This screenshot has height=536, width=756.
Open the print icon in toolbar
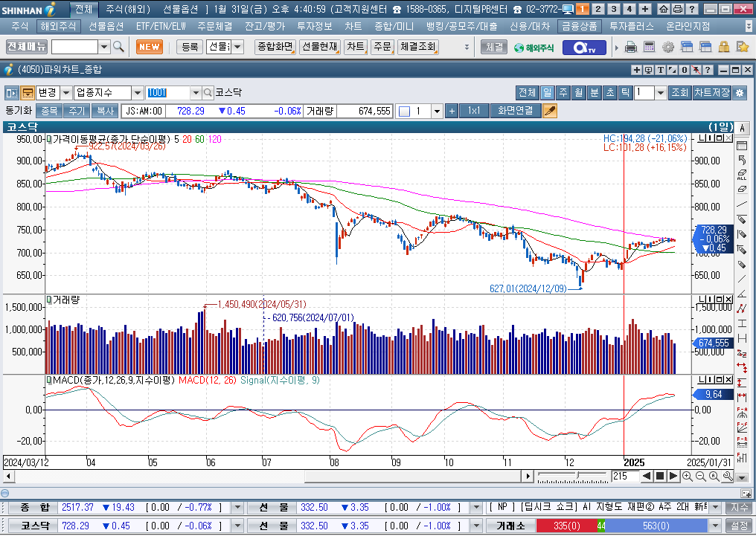point(631,47)
